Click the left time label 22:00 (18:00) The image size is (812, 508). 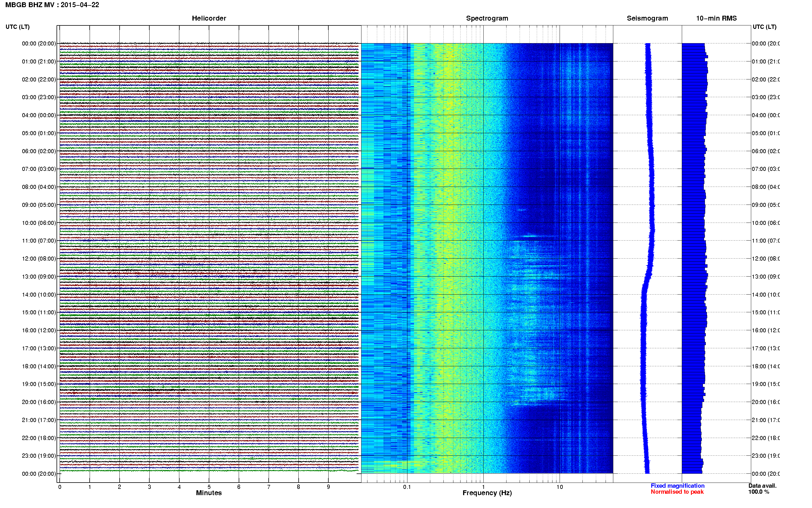click(x=39, y=438)
